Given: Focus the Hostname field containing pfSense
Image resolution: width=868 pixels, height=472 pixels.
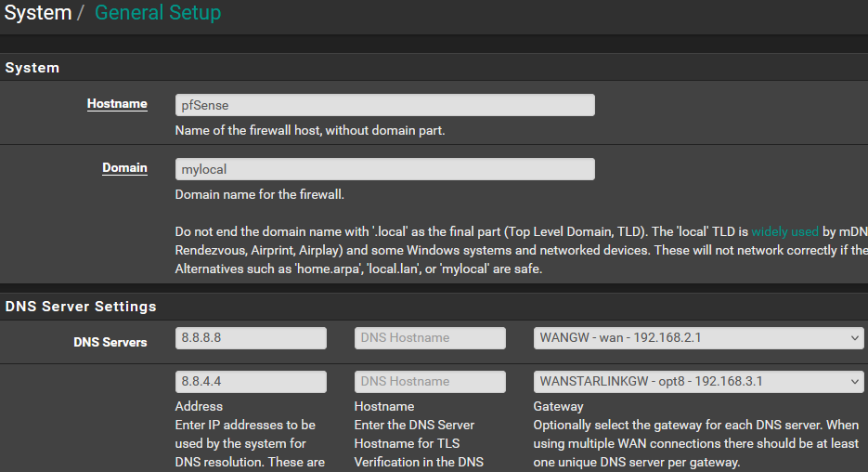Looking at the screenshot, I should [x=384, y=105].
